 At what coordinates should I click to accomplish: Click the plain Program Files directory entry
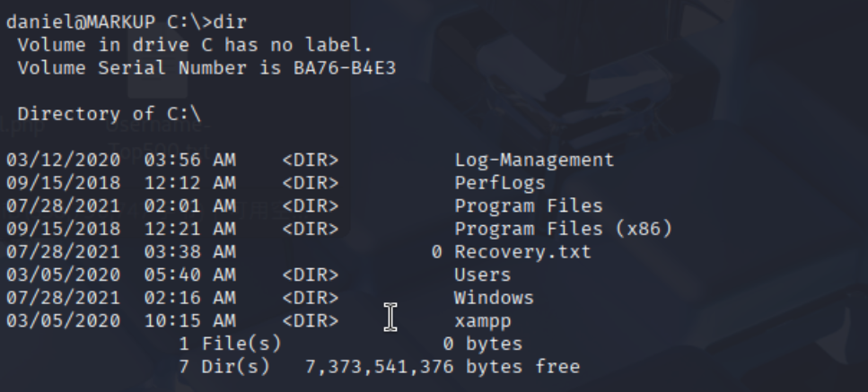click(x=529, y=206)
